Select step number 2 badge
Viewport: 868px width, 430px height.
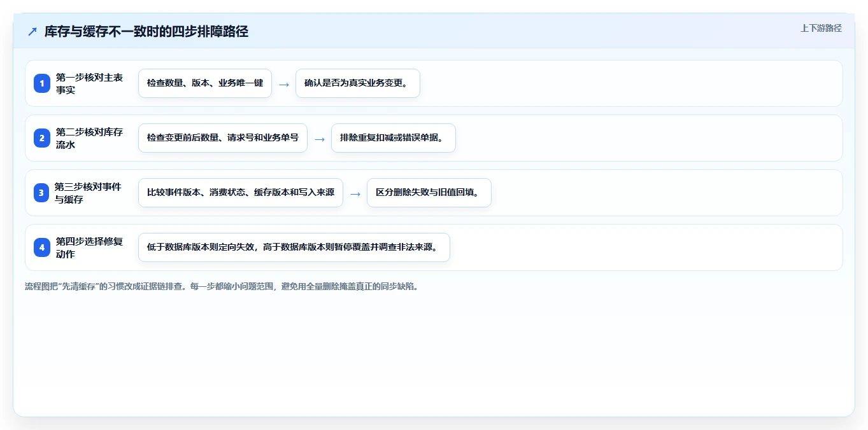click(x=42, y=138)
